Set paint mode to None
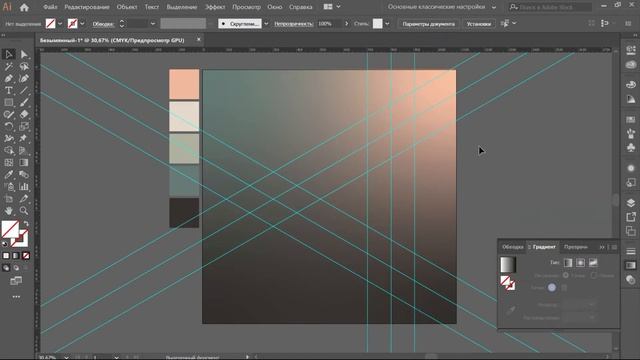This screenshot has height=360, width=640. (26, 256)
